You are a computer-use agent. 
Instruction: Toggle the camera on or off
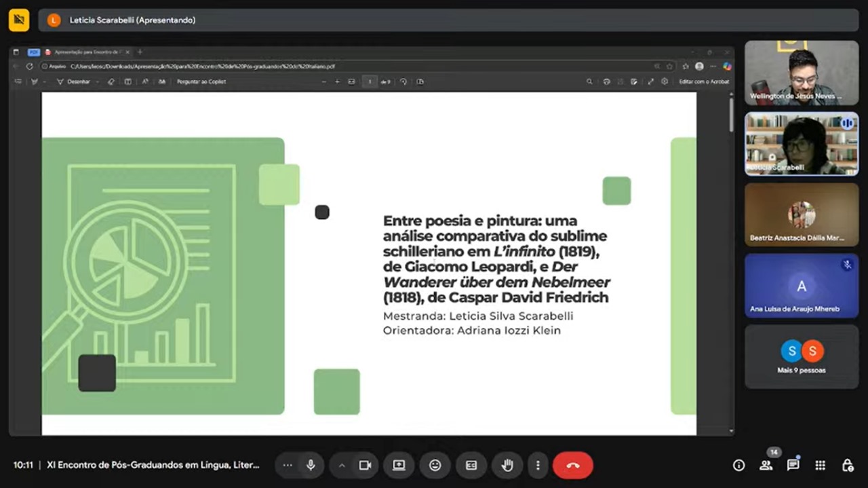365,465
